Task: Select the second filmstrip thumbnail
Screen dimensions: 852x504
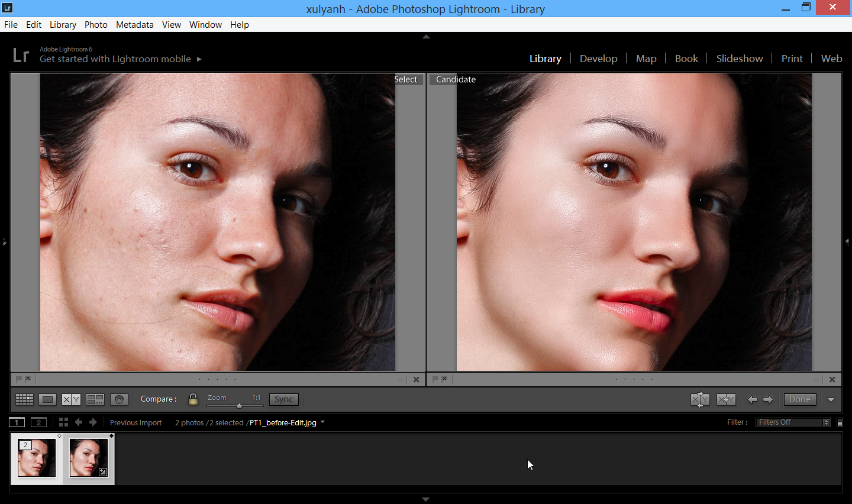Action: (89, 458)
